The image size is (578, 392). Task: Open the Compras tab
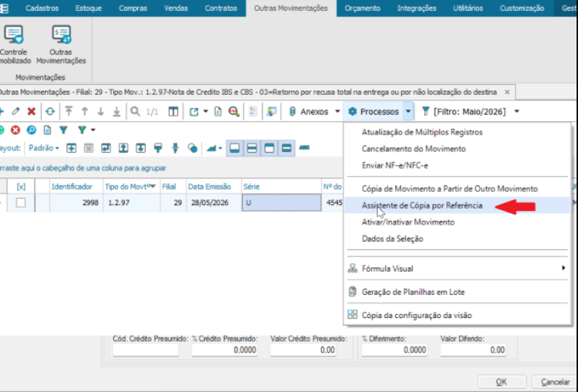point(133,8)
